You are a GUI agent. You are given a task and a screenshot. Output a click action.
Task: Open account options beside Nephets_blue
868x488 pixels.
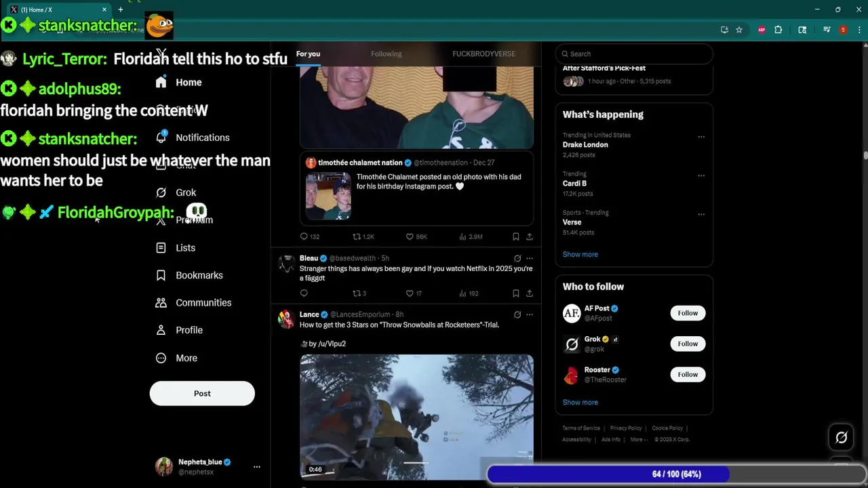pos(257,467)
